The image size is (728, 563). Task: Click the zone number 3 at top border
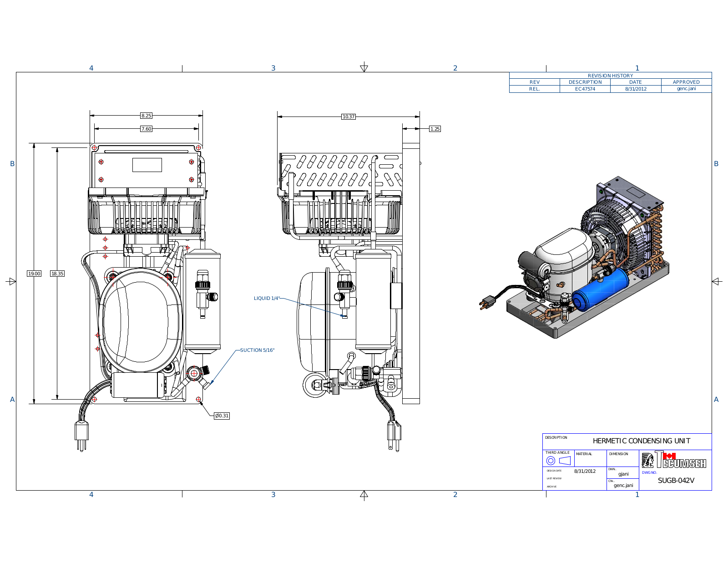[273, 68]
